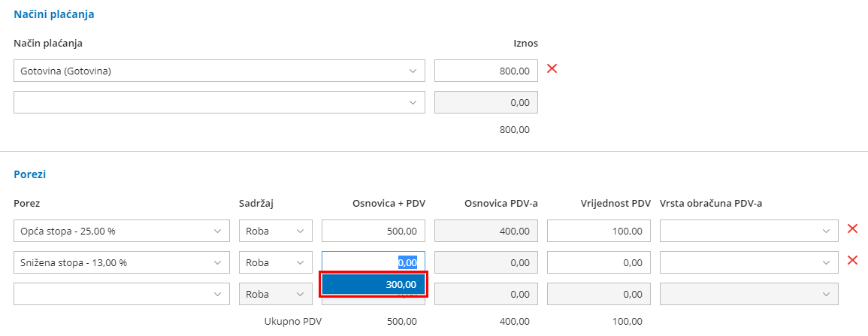Viewport: 868px width, 336px height.
Task: Select the 300,00 suggested amount
Action: [x=374, y=284]
